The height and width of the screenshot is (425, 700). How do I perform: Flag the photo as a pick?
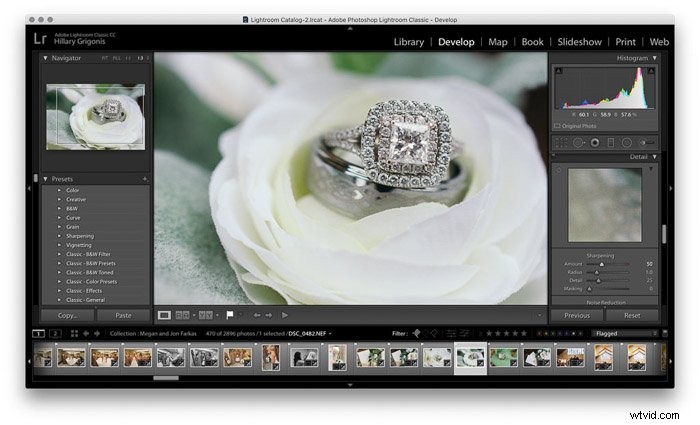pos(230,315)
